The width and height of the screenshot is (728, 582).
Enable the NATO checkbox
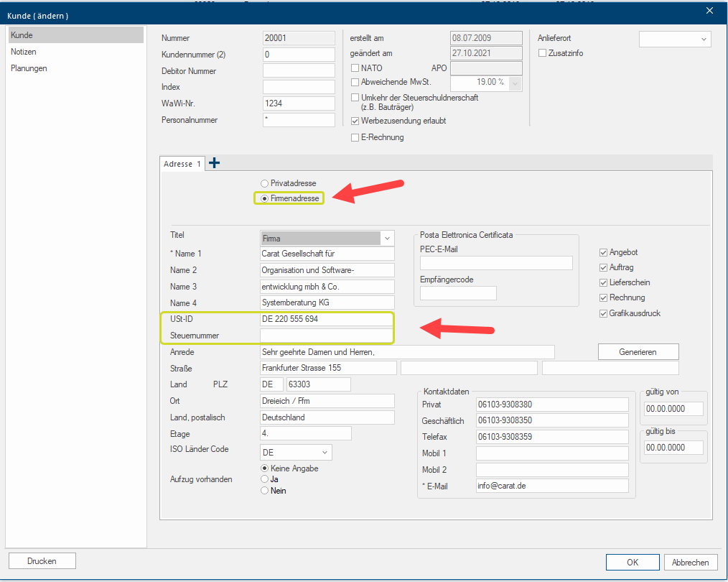tap(355, 68)
